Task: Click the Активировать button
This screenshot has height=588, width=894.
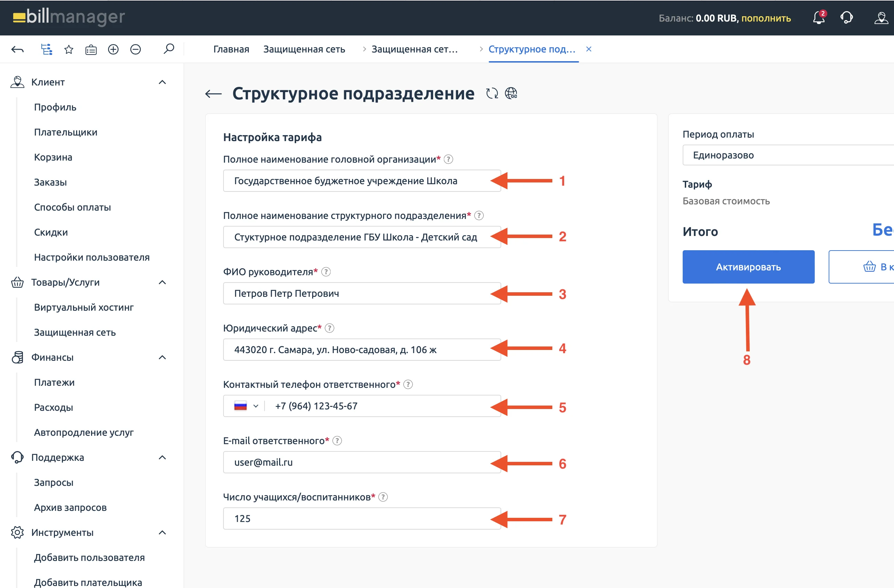Action: click(x=748, y=267)
